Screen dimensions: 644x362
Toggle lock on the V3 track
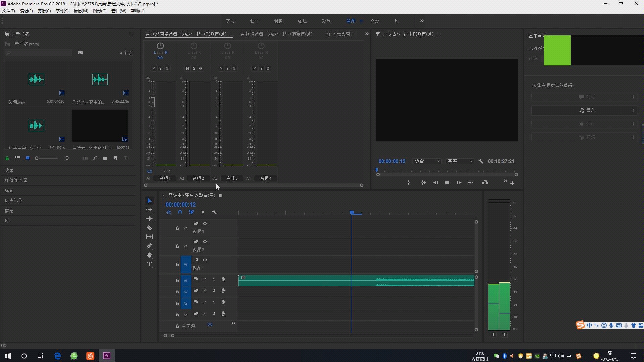coord(177,228)
